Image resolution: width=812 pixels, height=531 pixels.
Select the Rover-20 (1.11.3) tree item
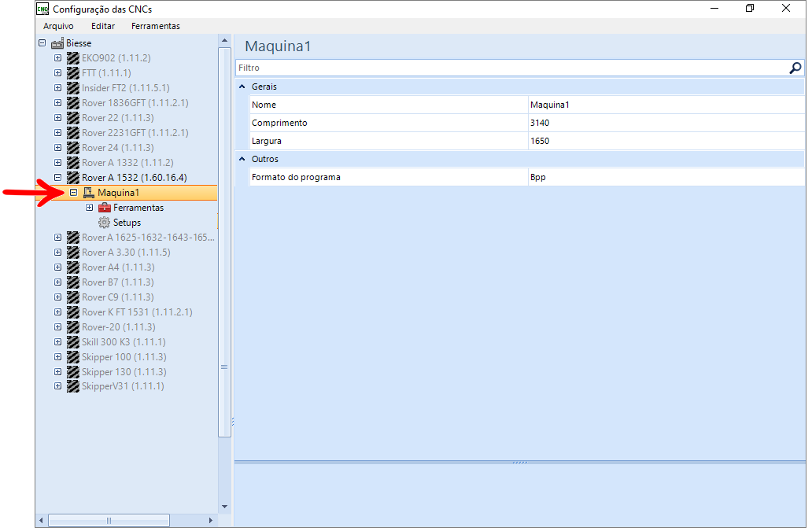119,327
